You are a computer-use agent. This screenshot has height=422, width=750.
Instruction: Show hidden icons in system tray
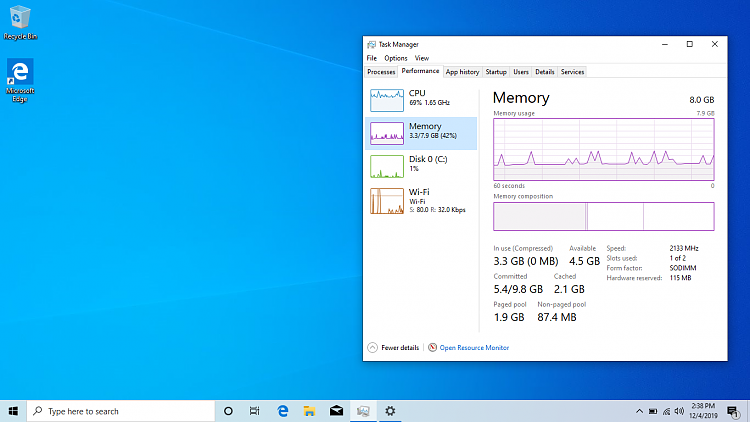(639, 411)
